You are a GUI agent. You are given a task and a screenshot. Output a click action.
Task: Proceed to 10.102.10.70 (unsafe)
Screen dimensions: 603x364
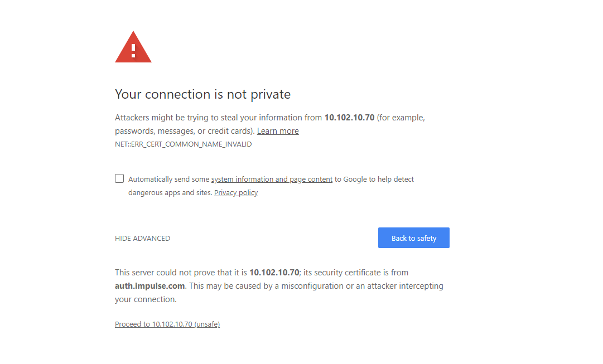tap(167, 324)
